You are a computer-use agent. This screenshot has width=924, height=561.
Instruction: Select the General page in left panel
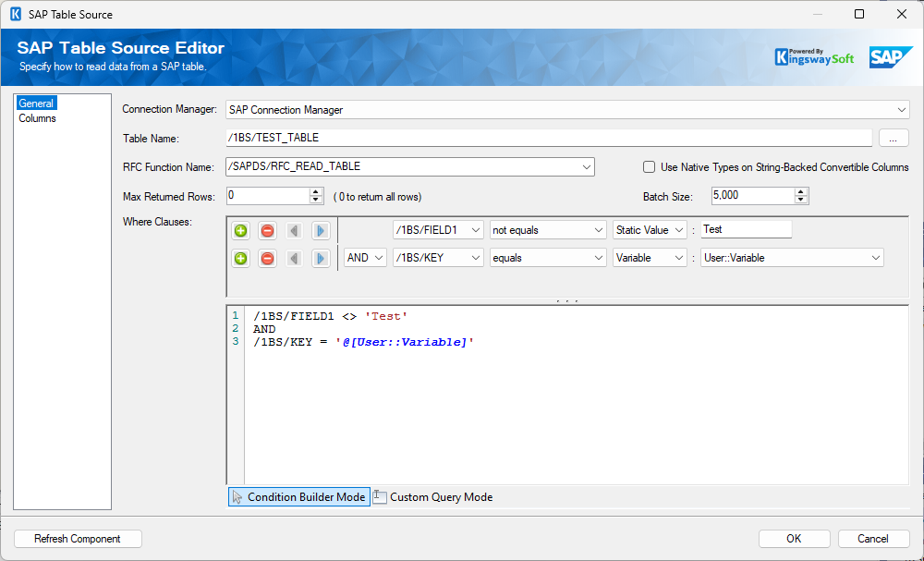[36, 104]
